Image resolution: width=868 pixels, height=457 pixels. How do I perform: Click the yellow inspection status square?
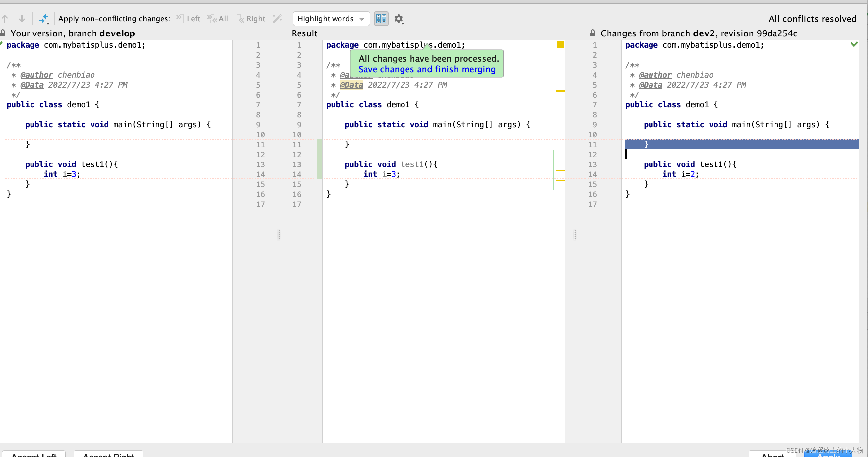560,44
